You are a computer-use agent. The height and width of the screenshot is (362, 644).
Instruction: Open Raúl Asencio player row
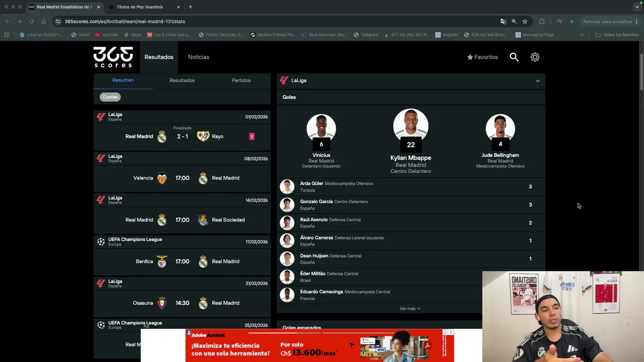click(411, 223)
